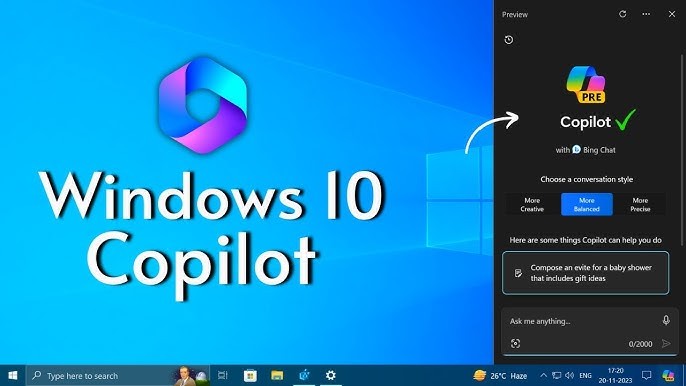Select More Creative conversation style
The height and width of the screenshot is (386, 686).
click(532, 204)
